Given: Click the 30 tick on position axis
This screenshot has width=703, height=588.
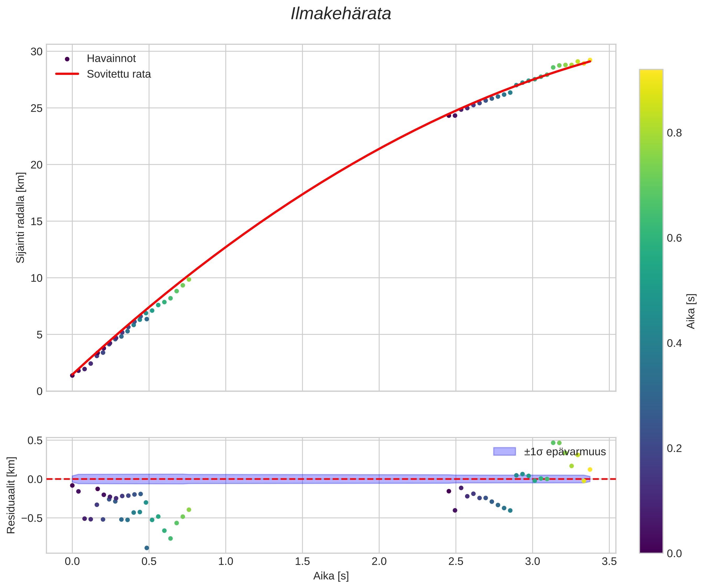Looking at the screenshot, I should [x=36, y=52].
